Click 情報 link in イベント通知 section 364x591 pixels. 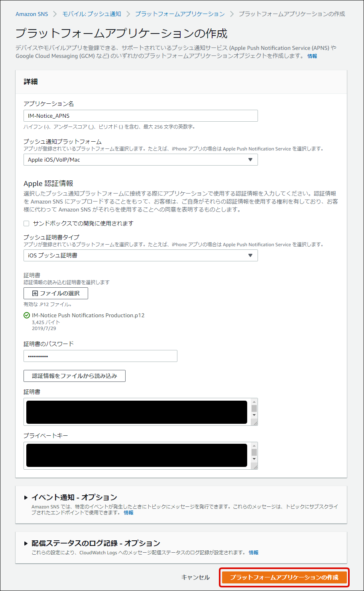click(x=128, y=513)
